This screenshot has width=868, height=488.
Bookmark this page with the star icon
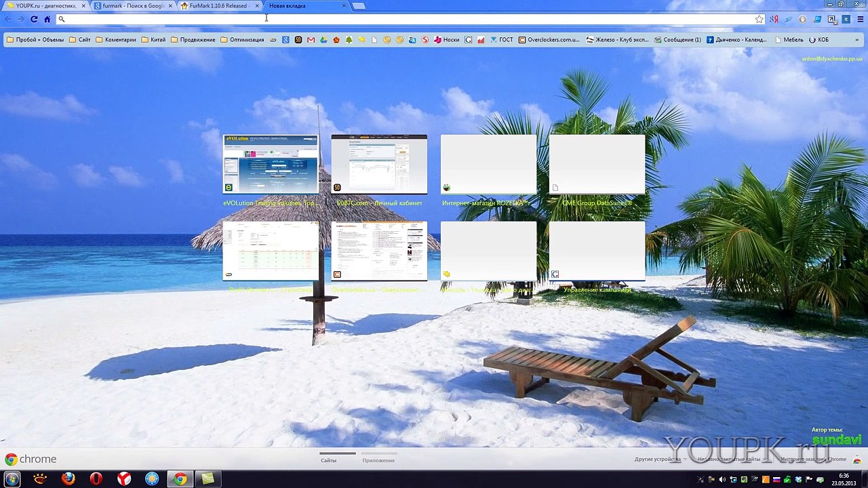[759, 19]
